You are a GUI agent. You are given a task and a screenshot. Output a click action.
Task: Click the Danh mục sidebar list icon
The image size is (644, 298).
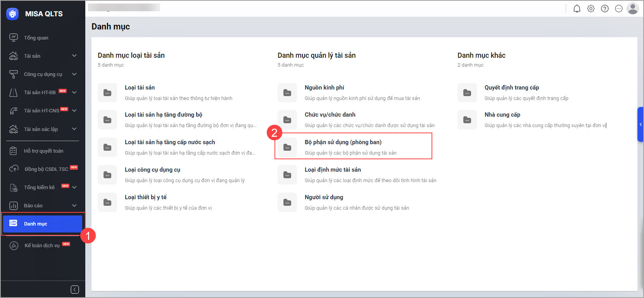pyautogui.click(x=13, y=223)
